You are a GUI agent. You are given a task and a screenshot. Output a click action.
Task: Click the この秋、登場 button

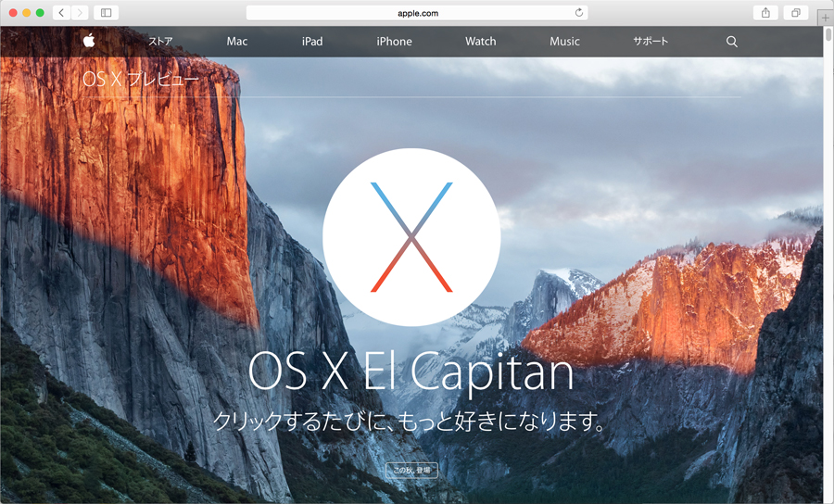(x=411, y=470)
